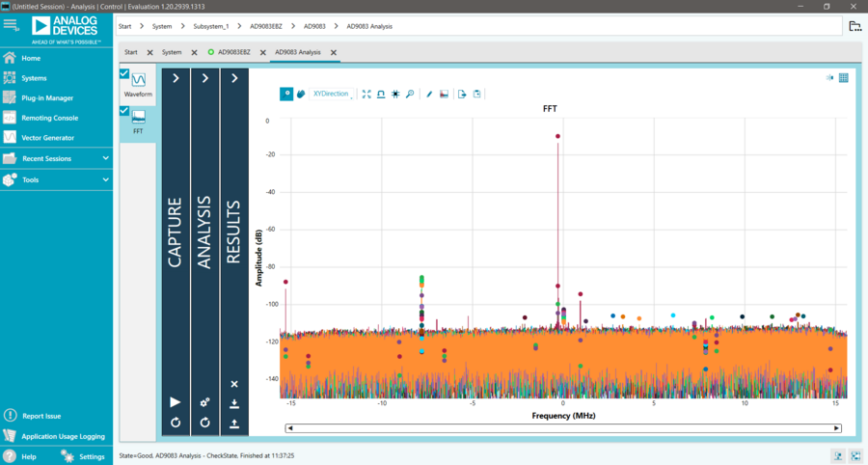Image resolution: width=868 pixels, height=465 pixels.
Task: Click first status bar icon at bottom right
Action: click(838, 456)
